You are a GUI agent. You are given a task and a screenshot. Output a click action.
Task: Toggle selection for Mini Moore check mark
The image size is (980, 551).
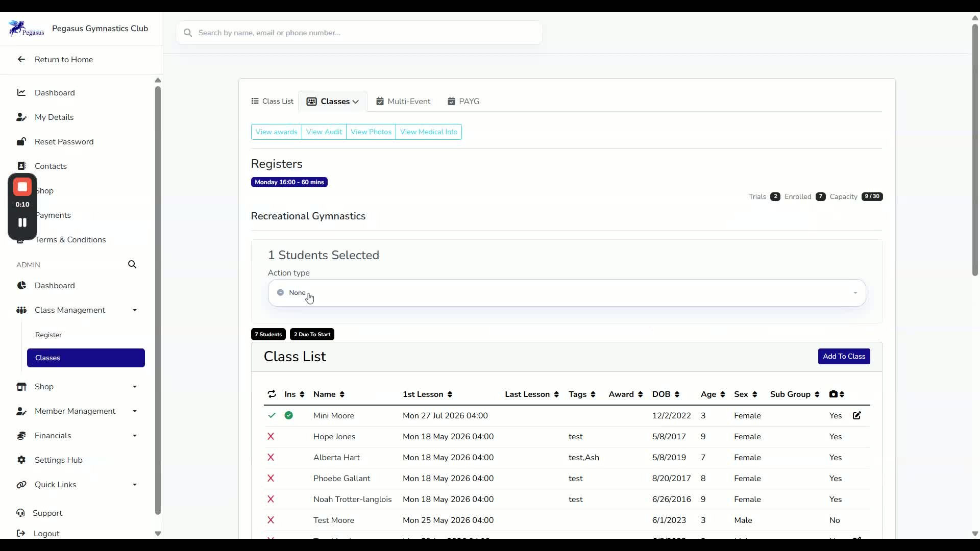click(272, 415)
